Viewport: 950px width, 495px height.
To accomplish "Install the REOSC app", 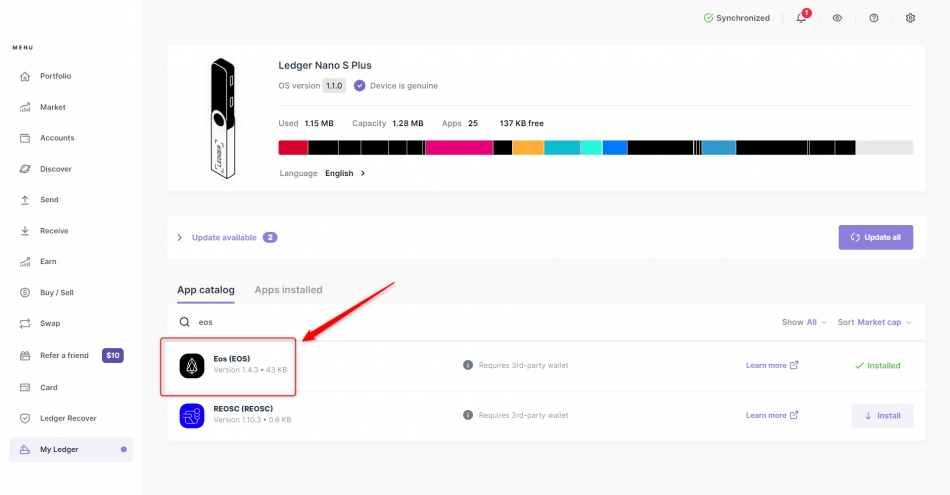I will tap(882, 416).
